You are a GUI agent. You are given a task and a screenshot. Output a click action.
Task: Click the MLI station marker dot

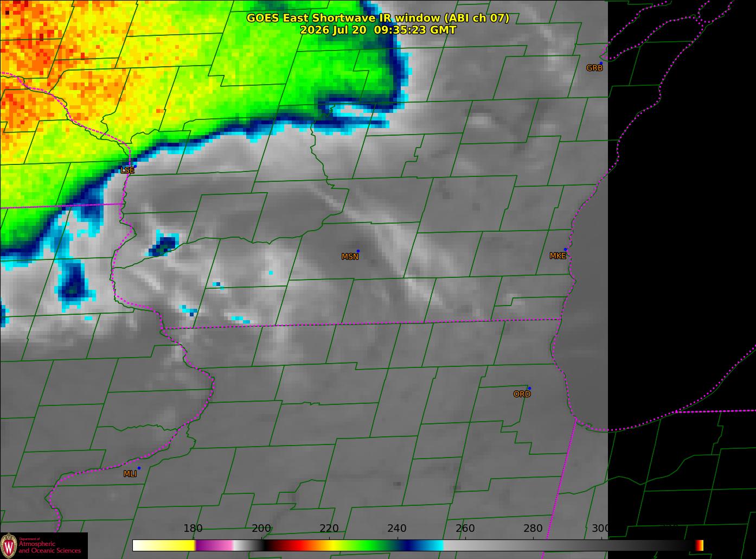point(139,468)
